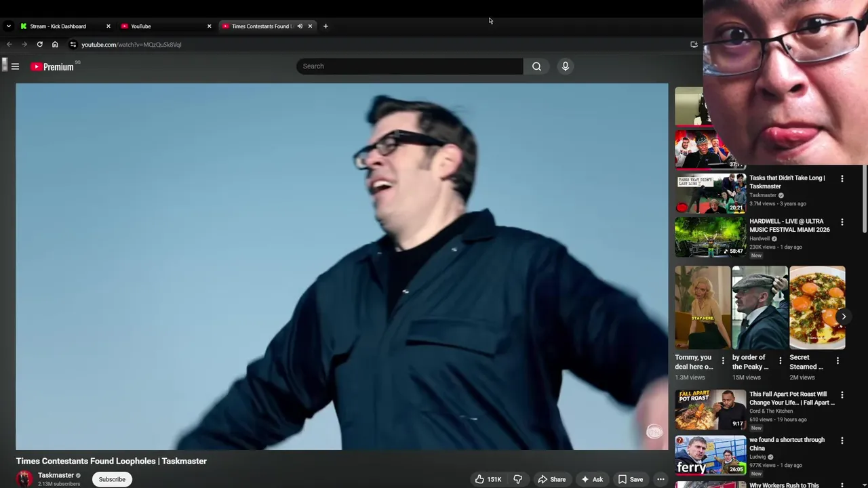
Task: Open the Ask AI button
Action: 592,479
